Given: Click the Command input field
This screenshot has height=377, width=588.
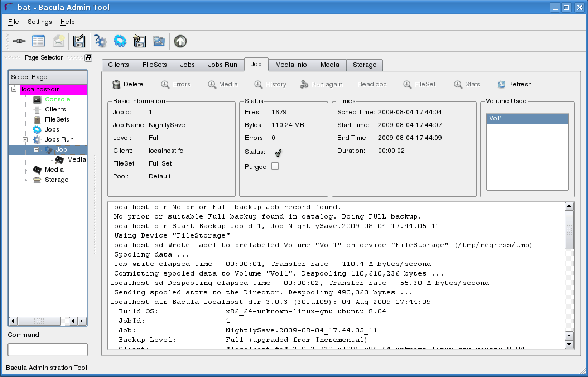Looking at the screenshot, I should 48,349.
